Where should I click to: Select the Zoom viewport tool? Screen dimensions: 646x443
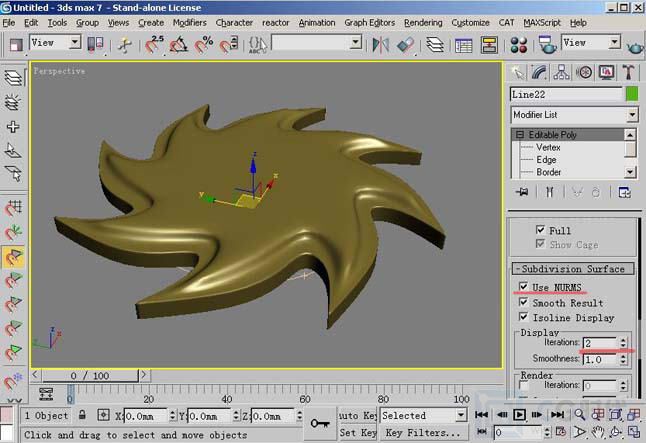pyautogui.click(x=579, y=415)
